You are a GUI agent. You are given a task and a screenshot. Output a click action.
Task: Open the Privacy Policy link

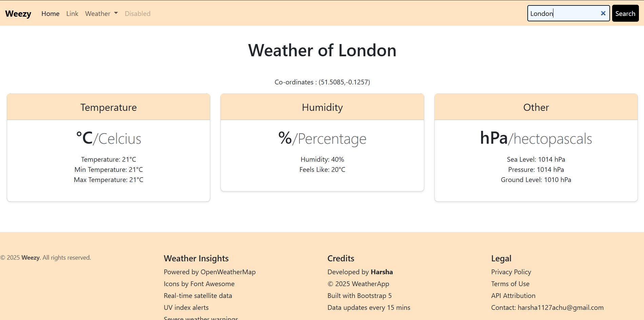pos(511,272)
